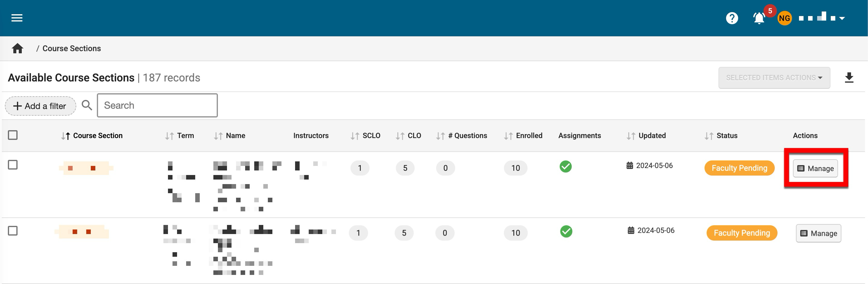The height and width of the screenshot is (284, 868).
Task: Click Add a filter button
Action: coord(40,106)
